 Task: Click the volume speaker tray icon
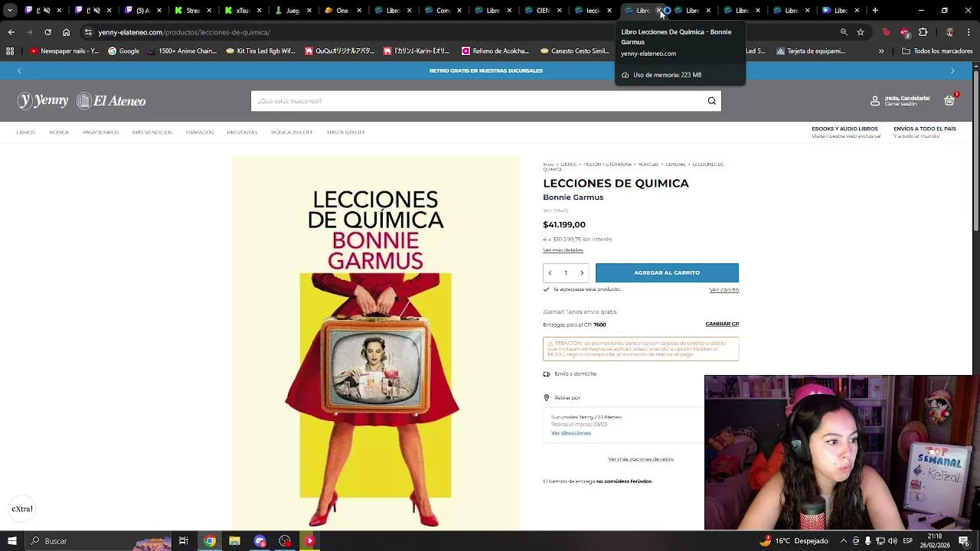coord(893,541)
